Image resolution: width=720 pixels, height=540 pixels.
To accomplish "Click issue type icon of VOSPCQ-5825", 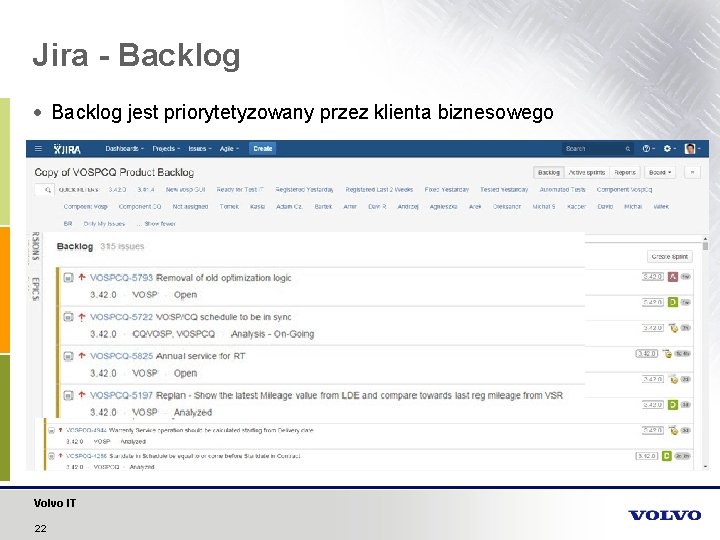I will click(68, 356).
